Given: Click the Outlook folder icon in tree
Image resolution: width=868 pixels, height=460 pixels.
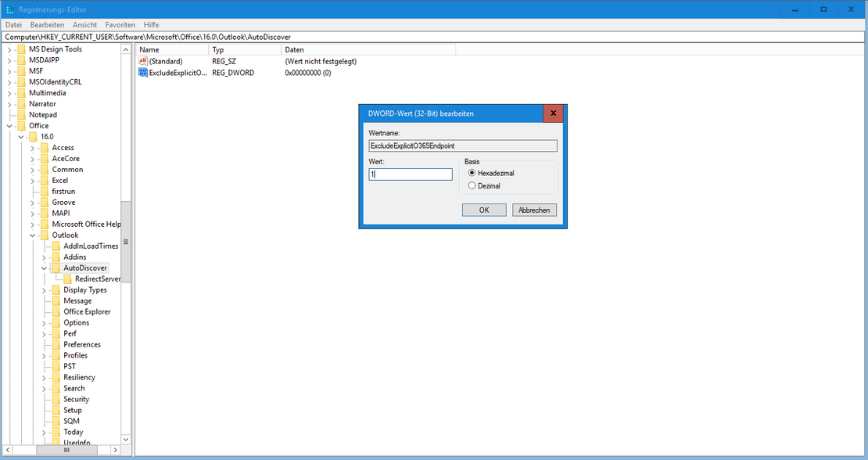Looking at the screenshot, I should point(45,235).
